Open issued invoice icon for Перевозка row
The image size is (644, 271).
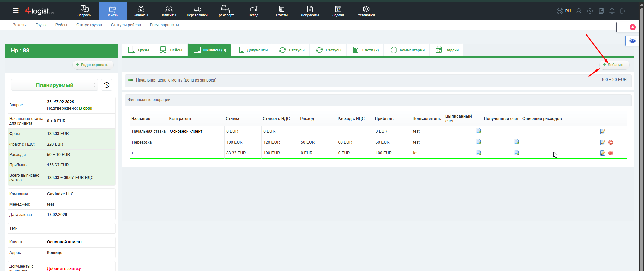[x=478, y=142]
